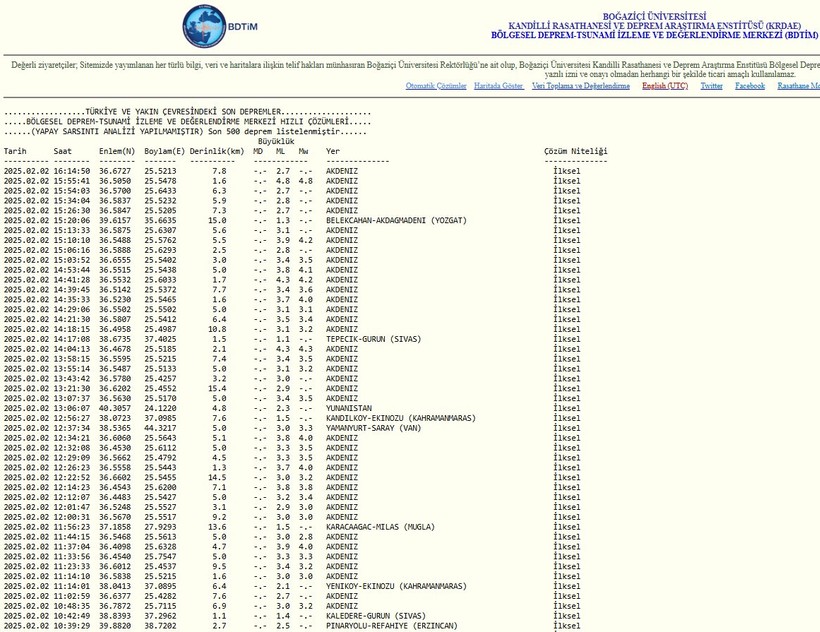Click the Enlem(N) column header

(x=117, y=151)
